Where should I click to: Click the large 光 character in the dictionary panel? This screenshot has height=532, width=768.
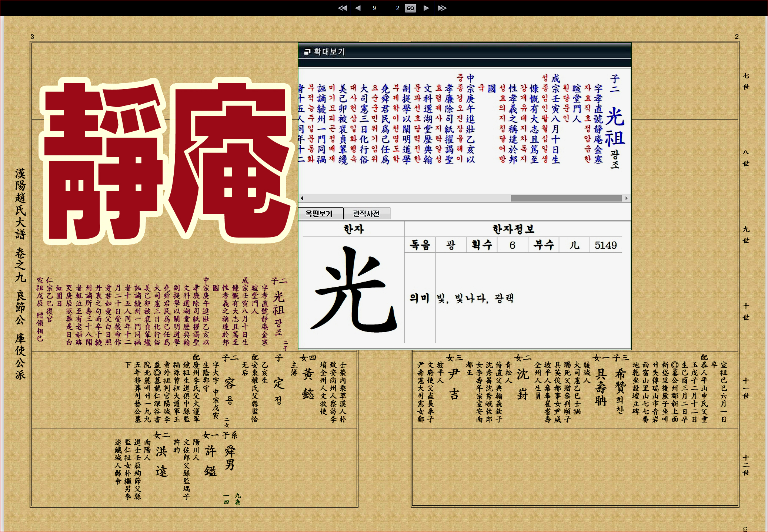353,289
